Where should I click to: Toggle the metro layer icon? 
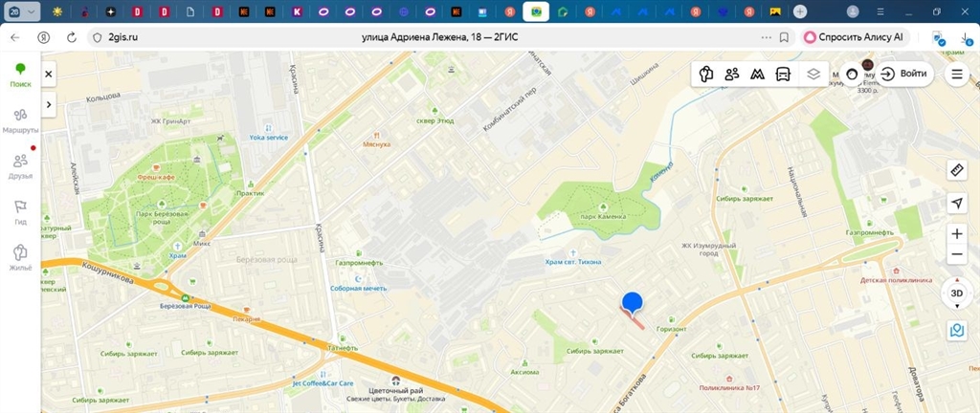757,74
